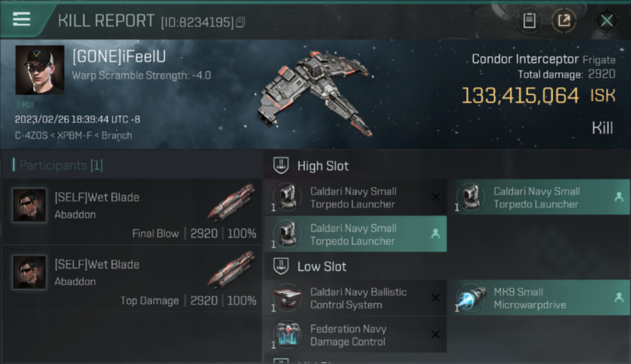Screen dimensions: 631x364
Task: Select the Participants [1] tab
Action: [58, 165]
